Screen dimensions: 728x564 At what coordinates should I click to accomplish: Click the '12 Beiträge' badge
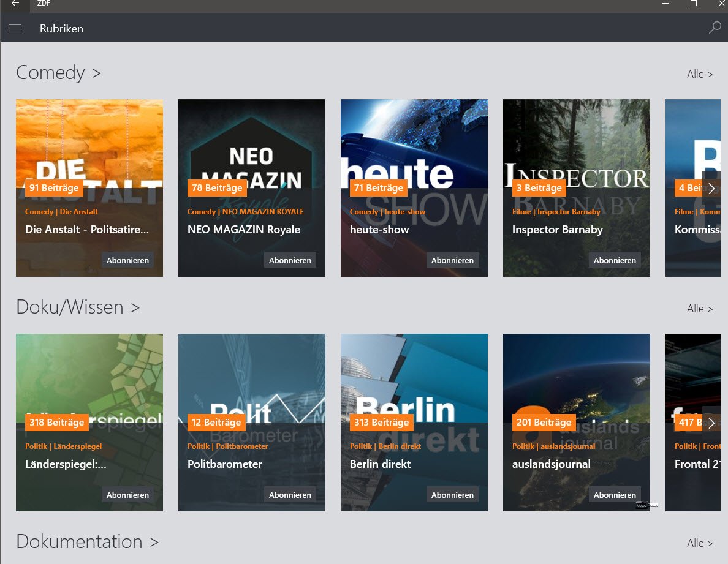pos(216,423)
